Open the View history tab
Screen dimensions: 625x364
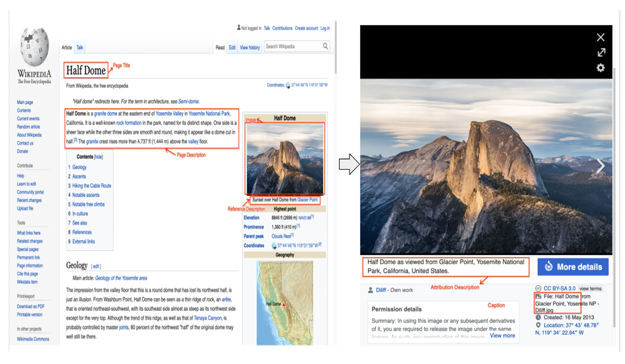[x=250, y=47]
